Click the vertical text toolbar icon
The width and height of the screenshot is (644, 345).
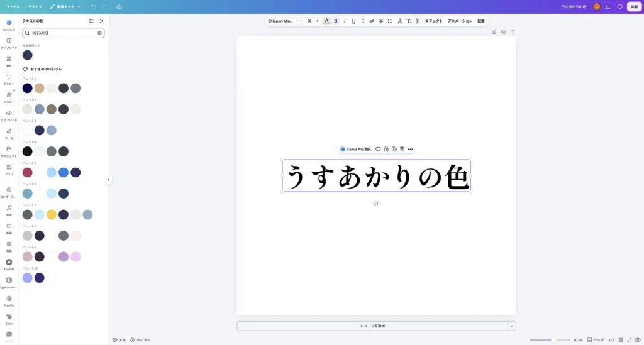409,21
